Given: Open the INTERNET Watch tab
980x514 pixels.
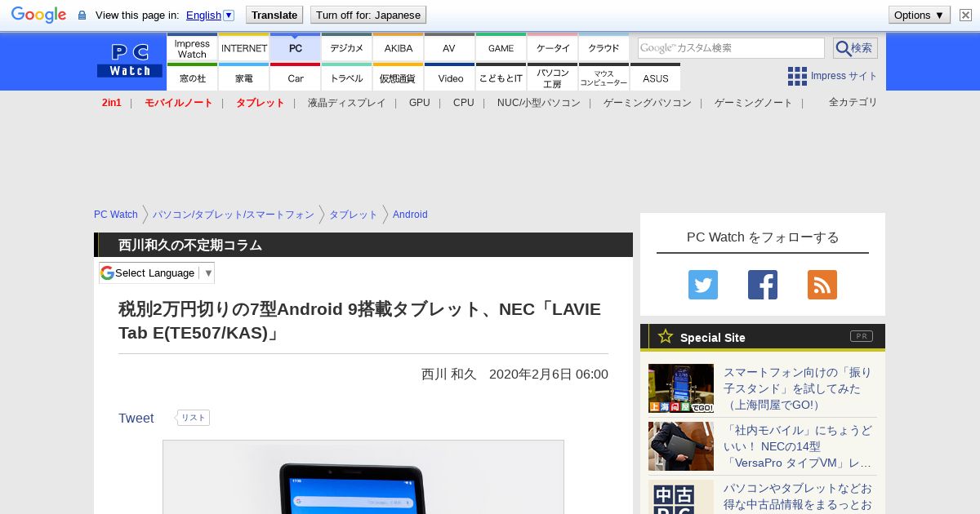Looking at the screenshot, I should 244,48.
